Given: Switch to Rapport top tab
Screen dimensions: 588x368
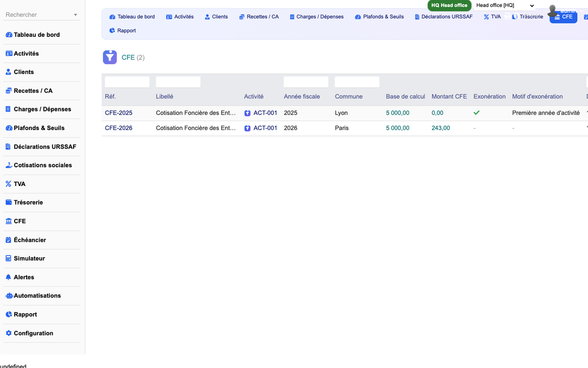Looking at the screenshot, I should point(122,30).
